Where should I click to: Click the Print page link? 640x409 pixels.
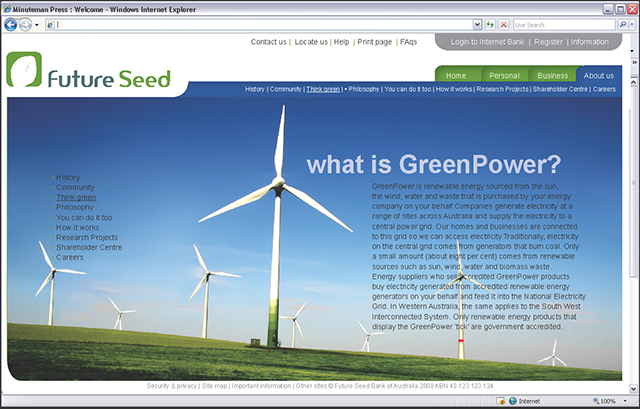pyautogui.click(x=374, y=42)
